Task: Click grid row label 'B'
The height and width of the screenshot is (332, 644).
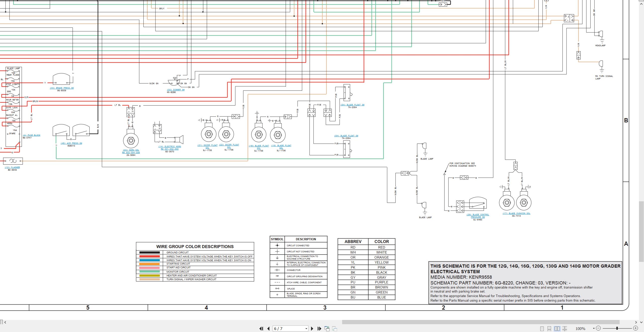Action: [x=626, y=120]
